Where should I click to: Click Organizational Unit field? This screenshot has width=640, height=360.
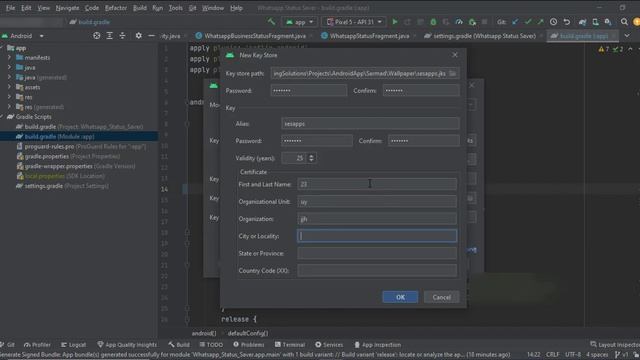point(377,201)
